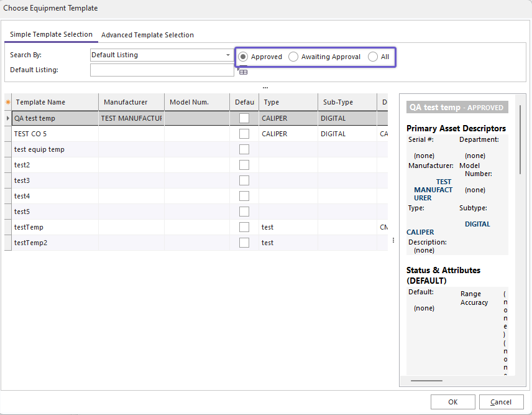Click the row indicator arrow for QA test temp
Viewport: 532px width, 415px height.
pos(7,118)
